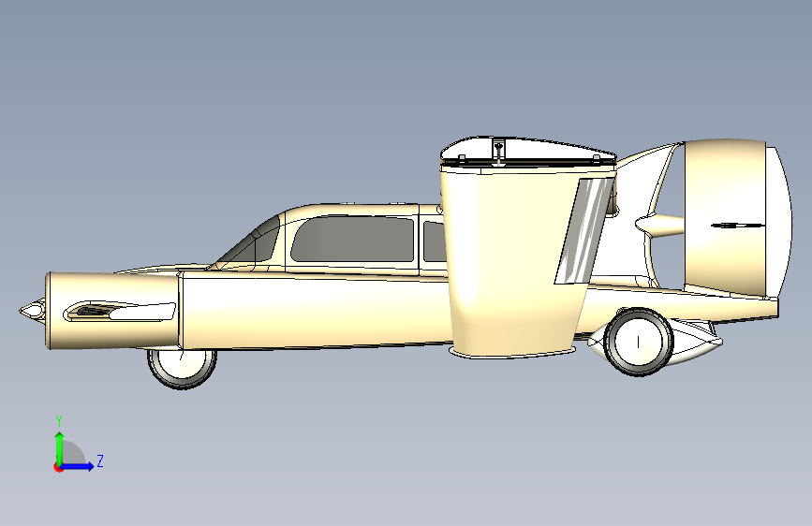Select the lower fuselage side panel

316,312
